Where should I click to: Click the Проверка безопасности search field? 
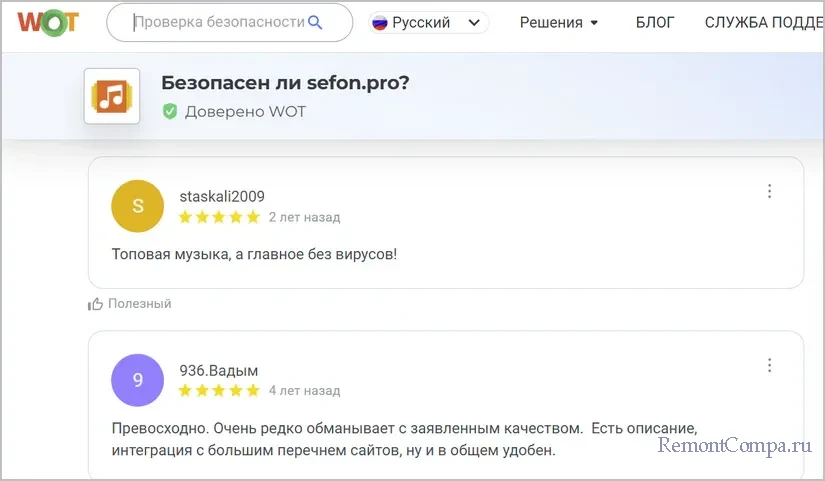pyautogui.click(x=218, y=22)
